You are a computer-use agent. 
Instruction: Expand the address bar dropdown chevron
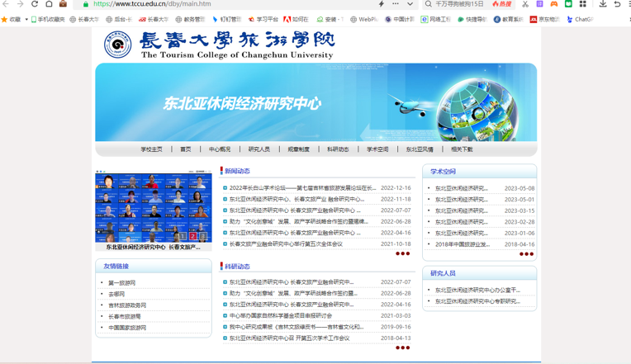click(x=410, y=4)
